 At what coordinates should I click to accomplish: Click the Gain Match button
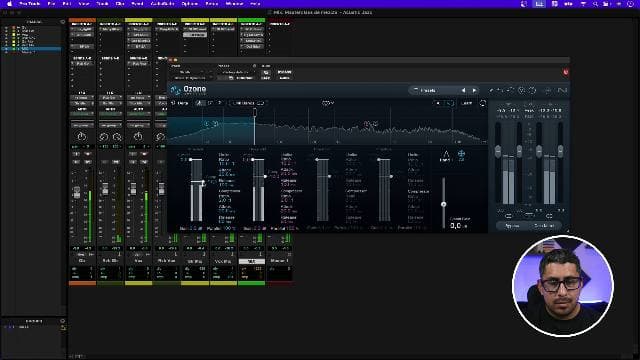coord(544,226)
